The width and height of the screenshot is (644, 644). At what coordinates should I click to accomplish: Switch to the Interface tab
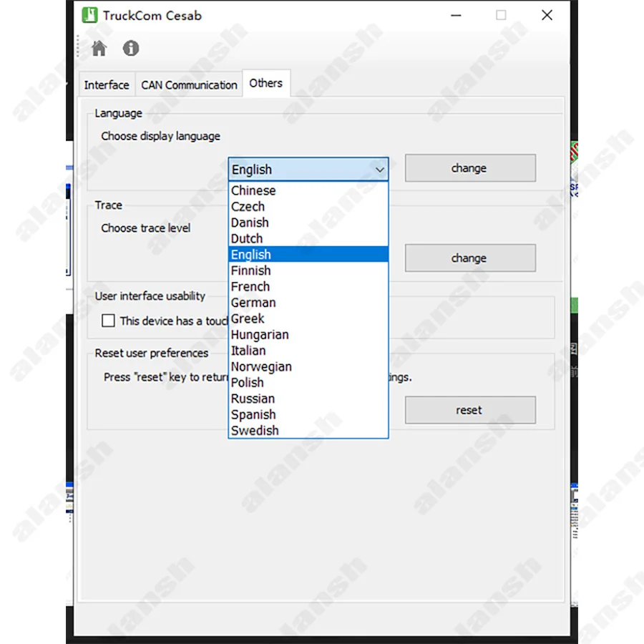click(x=107, y=85)
